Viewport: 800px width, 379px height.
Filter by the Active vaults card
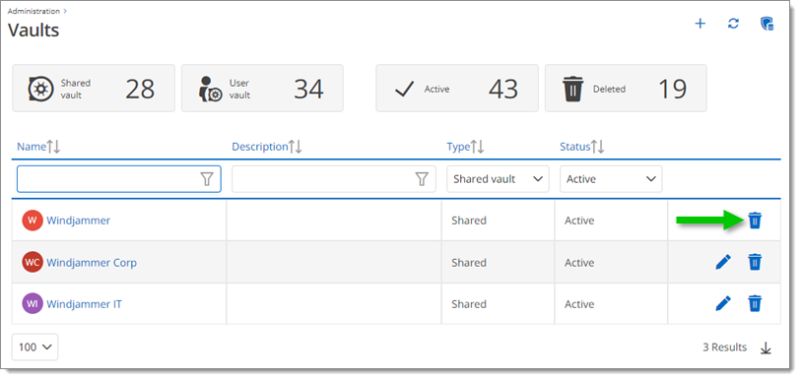457,88
